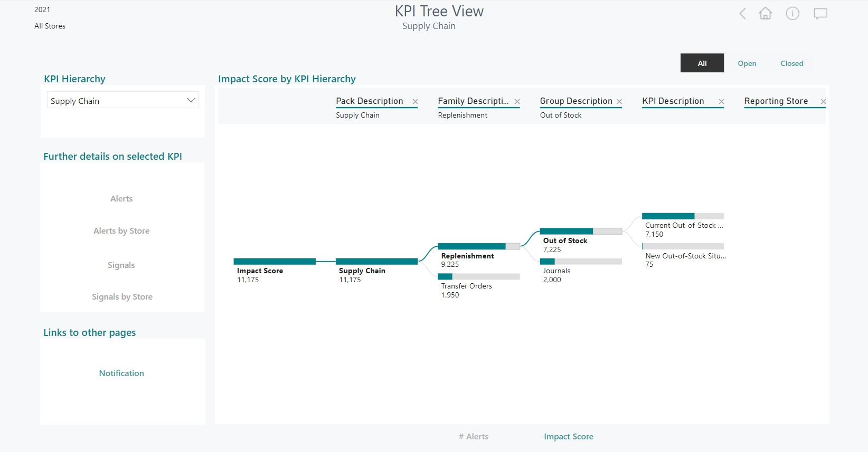Switch filter to Closed alerts

791,63
